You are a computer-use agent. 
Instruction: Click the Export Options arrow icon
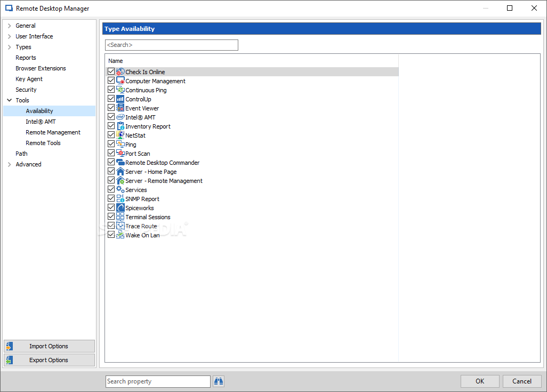[10, 360]
